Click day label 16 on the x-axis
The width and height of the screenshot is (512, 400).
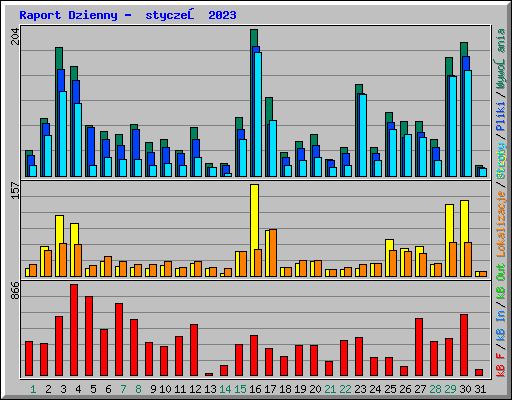pyautogui.click(x=255, y=389)
